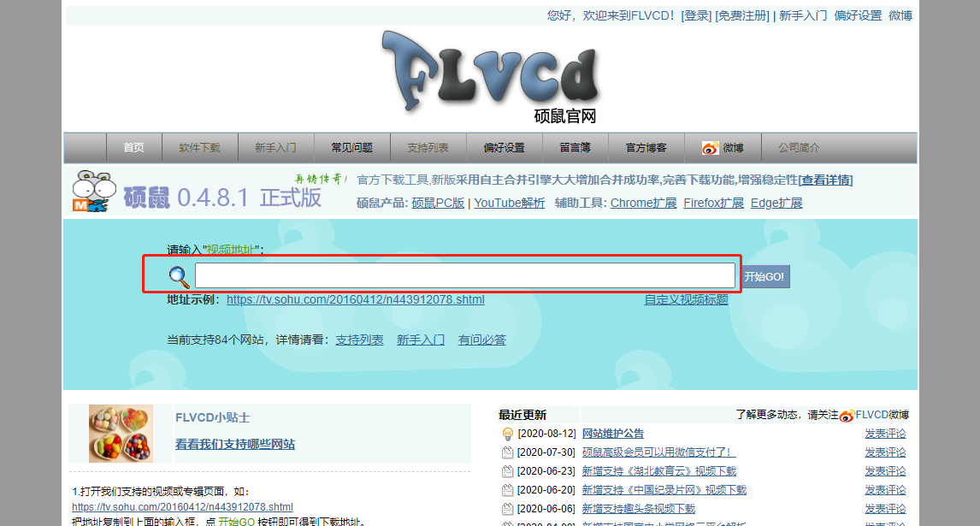The width and height of the screenshot is (980, 526).
Task: Open the 网站维护公告 news link
Action: (x=613, y=434)
